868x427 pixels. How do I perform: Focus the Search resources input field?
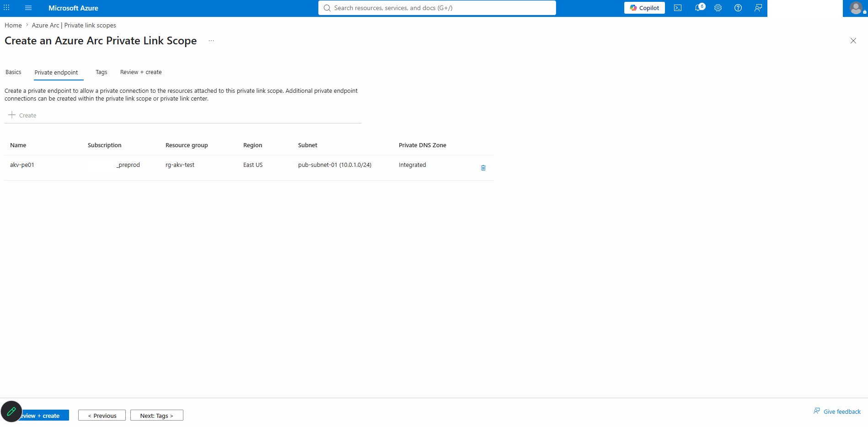point(437,8)
